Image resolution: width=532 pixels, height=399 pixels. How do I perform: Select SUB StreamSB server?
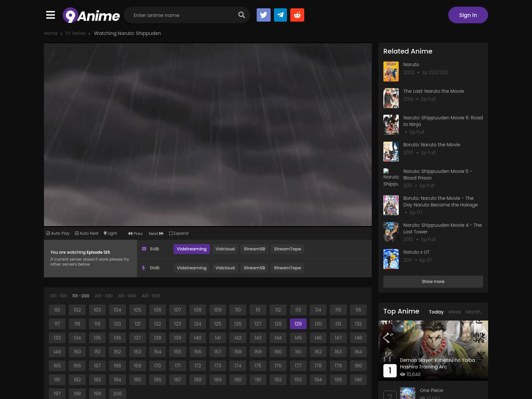(254, 249)
